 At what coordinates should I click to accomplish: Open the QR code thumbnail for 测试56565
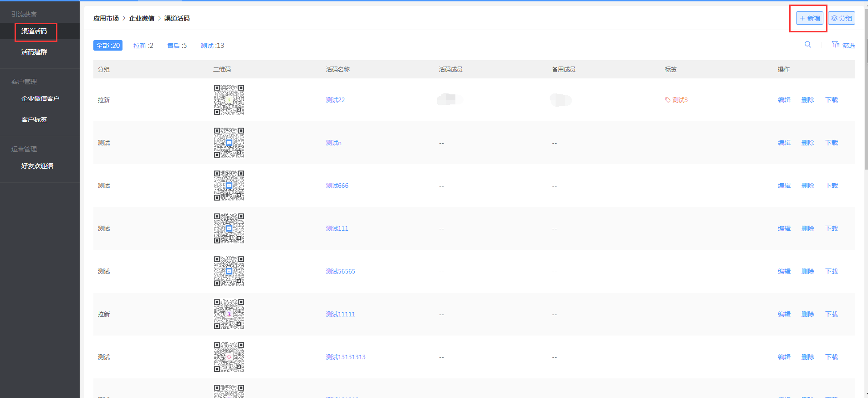pos(229,271)
